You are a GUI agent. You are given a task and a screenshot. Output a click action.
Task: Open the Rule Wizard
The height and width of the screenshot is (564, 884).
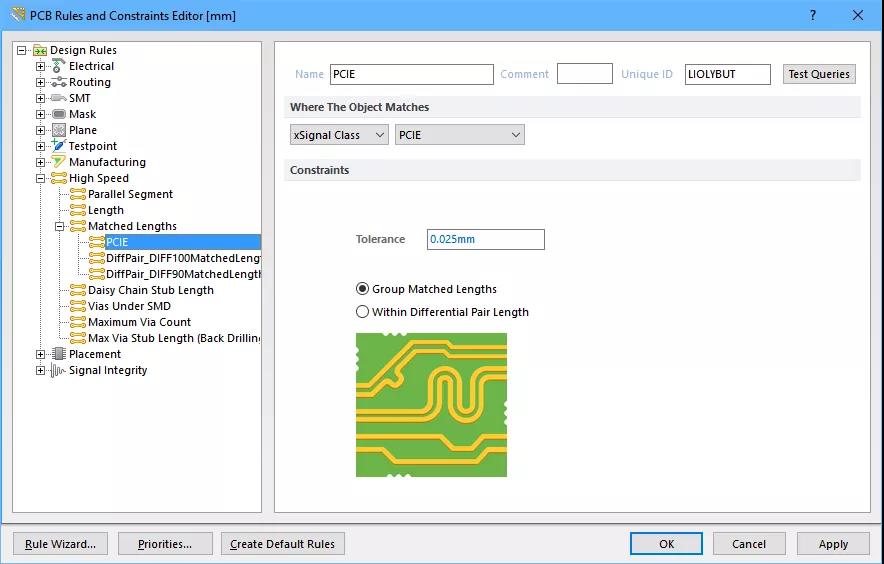60,544
